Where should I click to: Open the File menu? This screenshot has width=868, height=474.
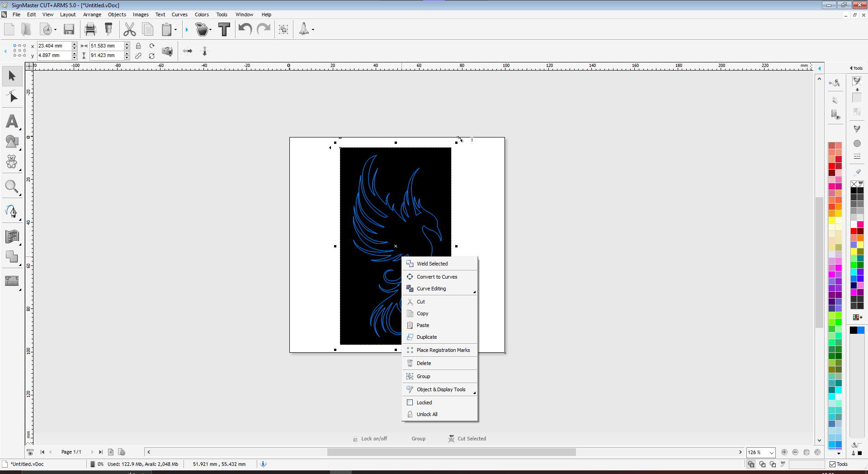(x=16, y=14)
